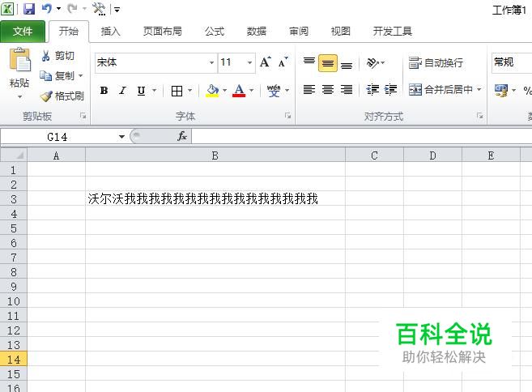The height and width of the screenshot is (392, 532).
Task: Toggle Underline formatting
Action: pyautogui.click(x=141, y=91)
